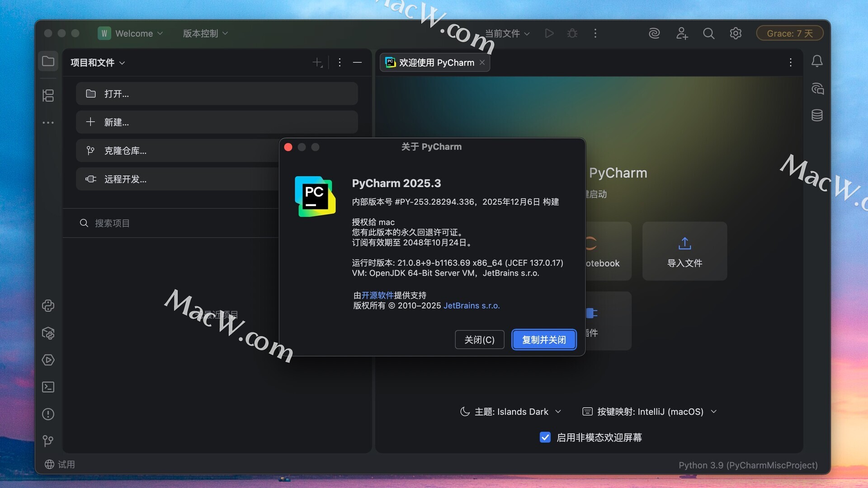Click the 复制并关闭 button

(x=544, y=340)
